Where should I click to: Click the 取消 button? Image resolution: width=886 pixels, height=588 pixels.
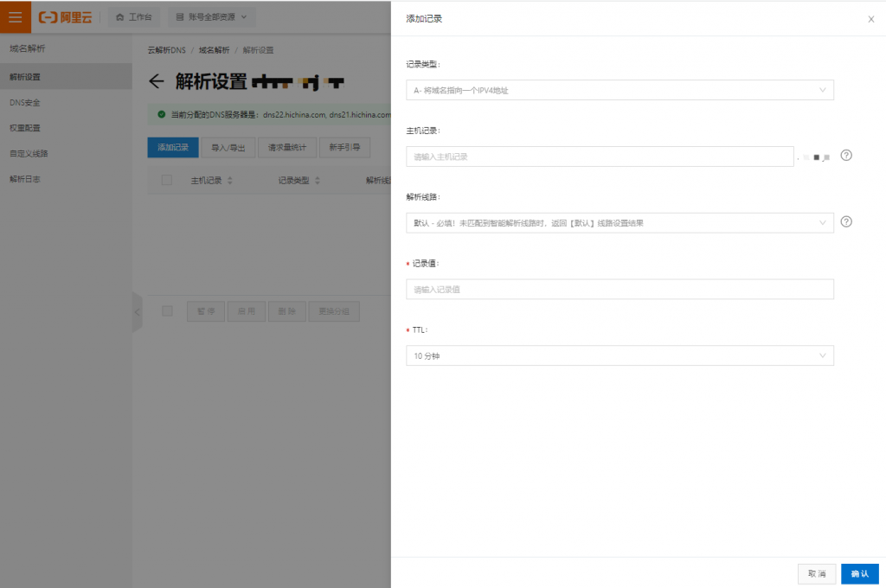817,574
